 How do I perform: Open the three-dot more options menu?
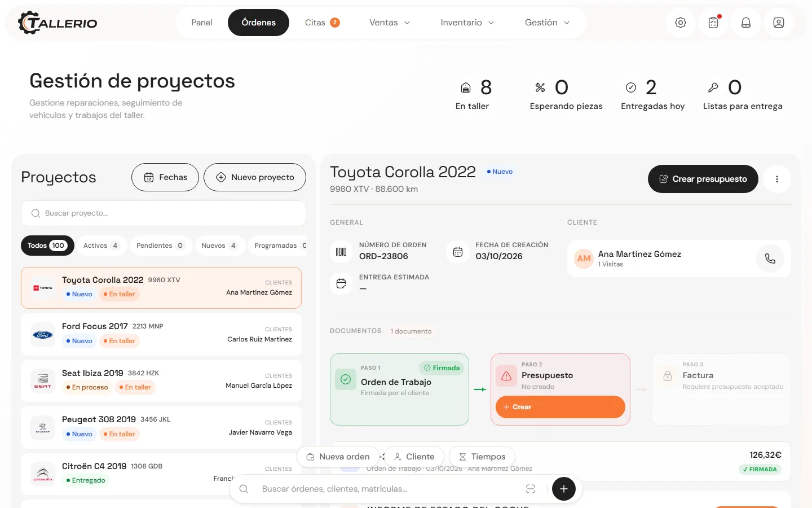[x=777, y=179]
